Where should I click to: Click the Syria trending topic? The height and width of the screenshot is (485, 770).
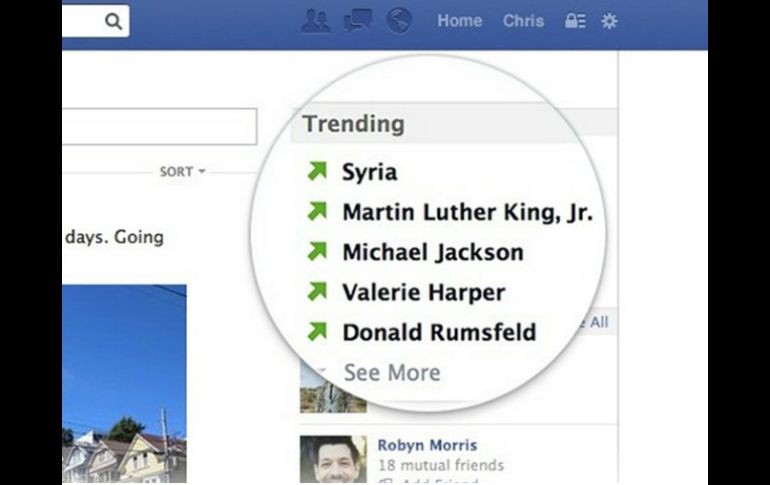click(x=369, y=172)
